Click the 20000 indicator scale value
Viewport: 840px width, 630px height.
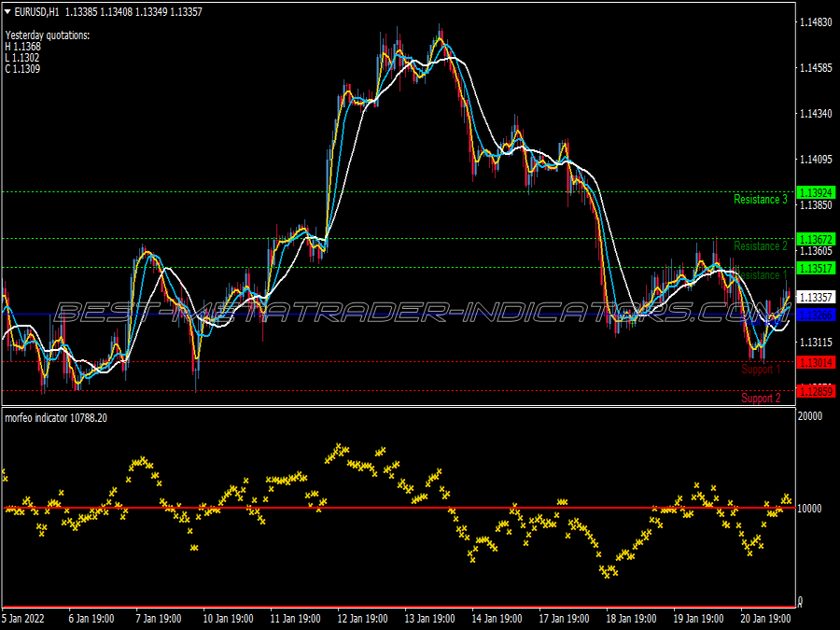809,416
